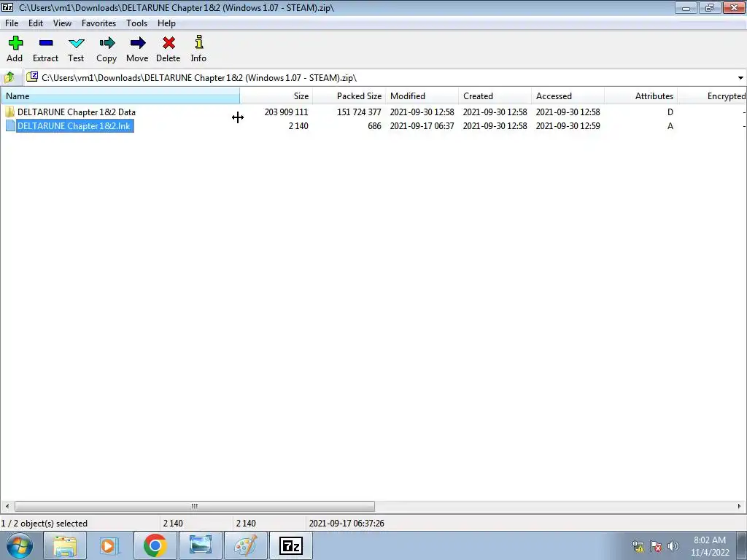Open the photo viewer taskbar icon
Viewport: 747px width, 560px height.
click(x=200, y=545)
